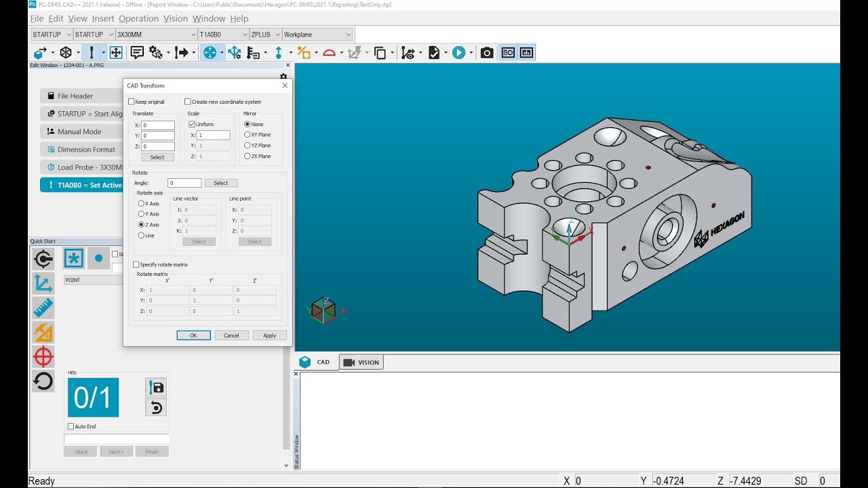Click the Quick Start alignment axes icon
This screenshot has height=488, width=868.
43,283
